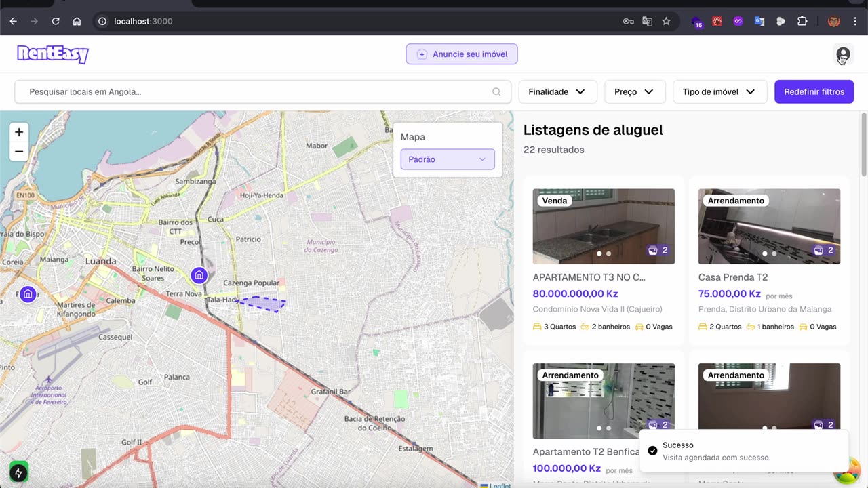
Task: Select the house marker near Maianga
Action: coord(28,294)
